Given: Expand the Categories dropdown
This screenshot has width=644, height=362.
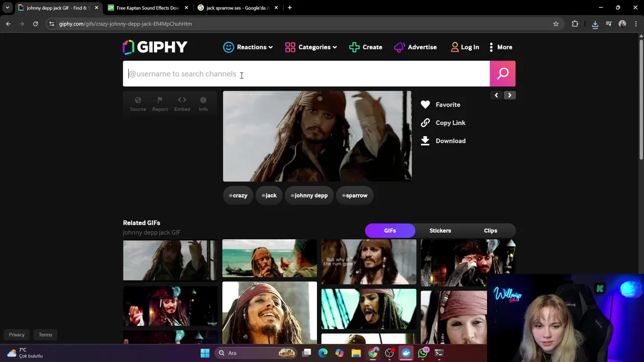Looking at the screenshot, I should click(311, 47).
